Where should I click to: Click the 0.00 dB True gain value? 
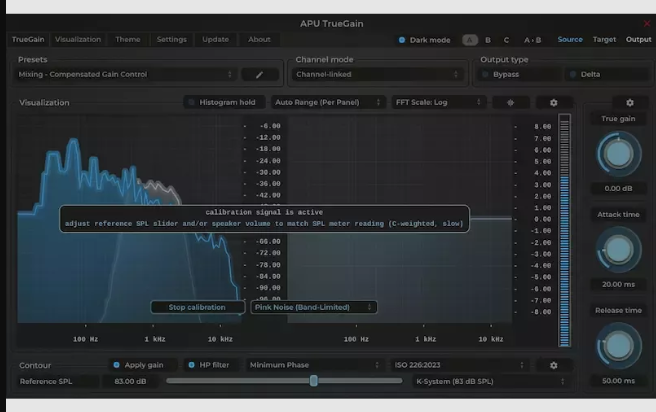pos(618,189)
